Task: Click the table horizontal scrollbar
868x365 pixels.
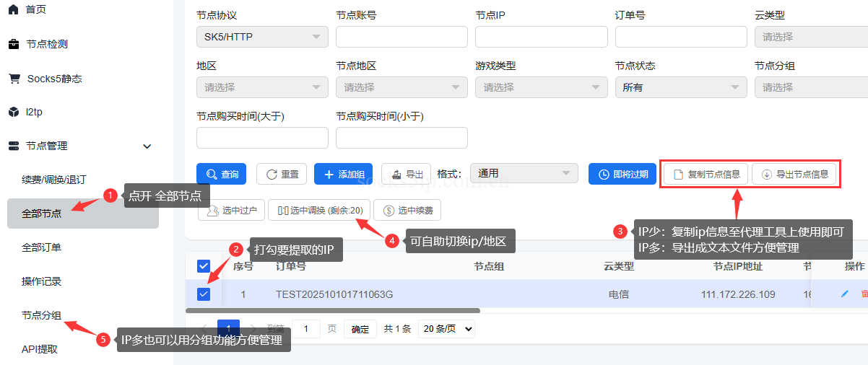Action: (333, 311)
